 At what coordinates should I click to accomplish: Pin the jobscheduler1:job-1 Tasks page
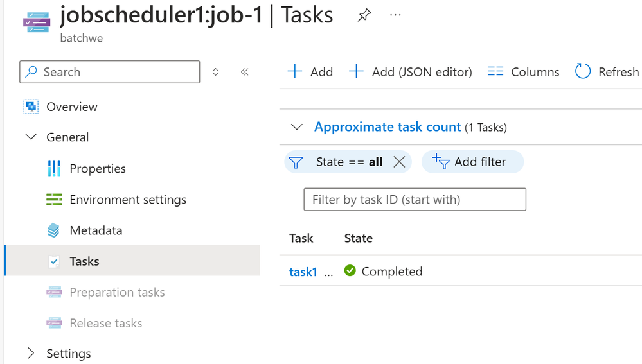click(364, 15)
